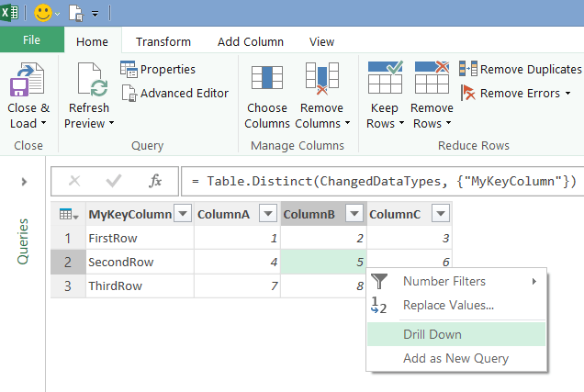The image size is (584, 392).
Task: Click the smiley feedback icon
Action: (x=43, y=13)
